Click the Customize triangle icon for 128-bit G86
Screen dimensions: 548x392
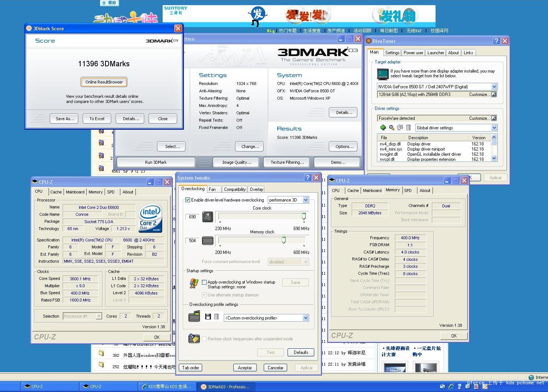pyautogui.click(x=494, y=95)
